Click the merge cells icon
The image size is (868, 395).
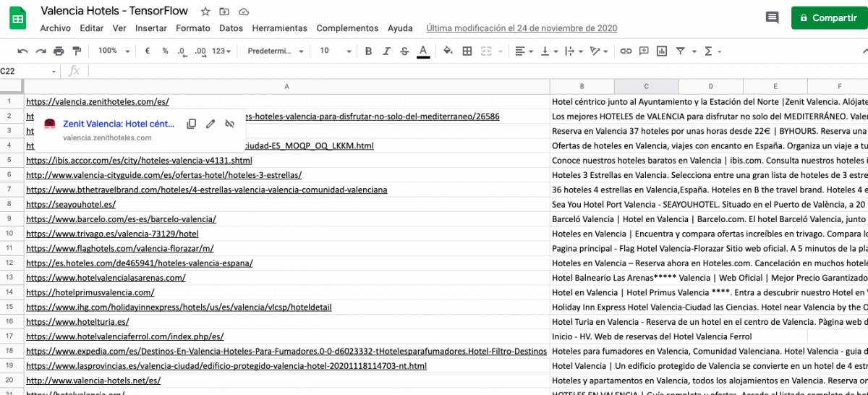485,51
